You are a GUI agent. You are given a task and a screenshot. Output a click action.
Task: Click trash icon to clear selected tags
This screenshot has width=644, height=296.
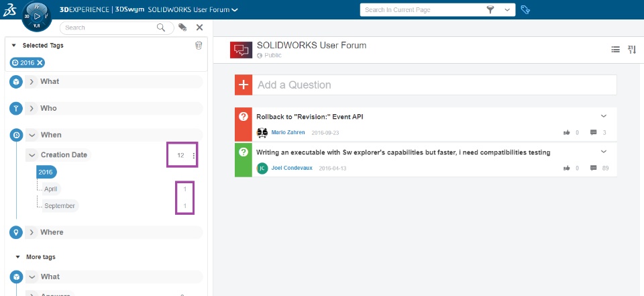199,46
